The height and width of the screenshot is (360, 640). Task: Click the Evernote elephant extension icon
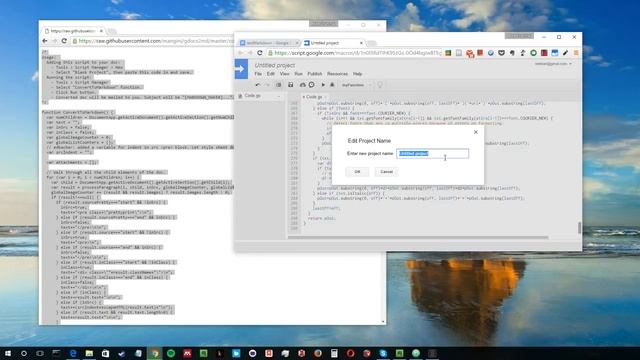[512, 53]
